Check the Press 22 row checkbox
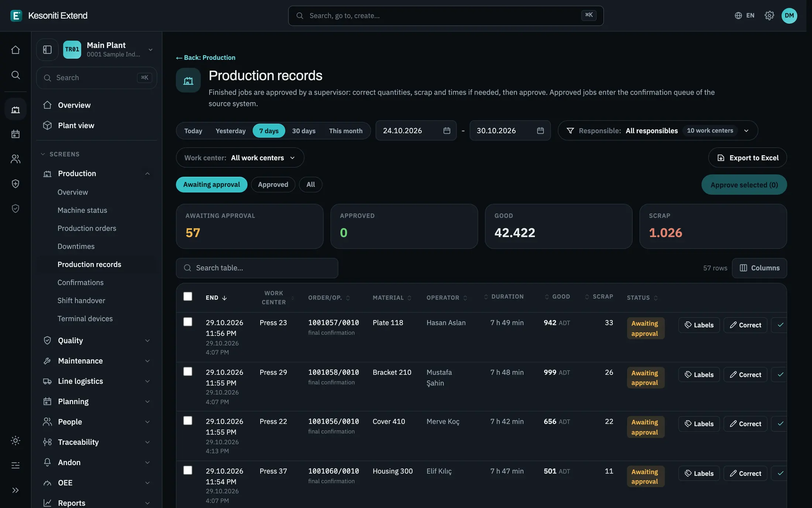Viewport: 812px width, 508px height. click(187, 421)
